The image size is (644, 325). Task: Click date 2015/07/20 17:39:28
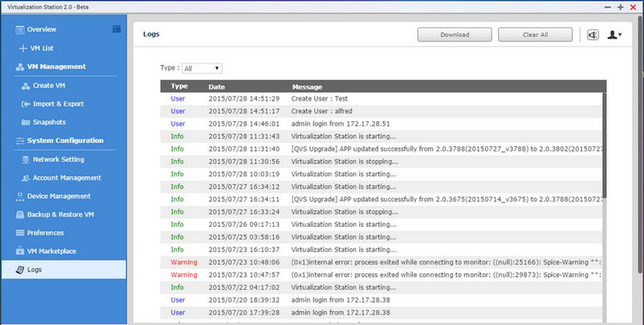pyautogui.click(x=244, y=313)
